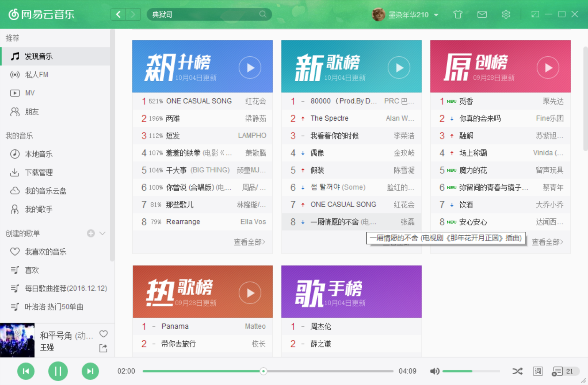Image resolution: width=588 pixels, height=385 pixels.
Task: Click the back navigation arrow
Action: click(119, 15)
